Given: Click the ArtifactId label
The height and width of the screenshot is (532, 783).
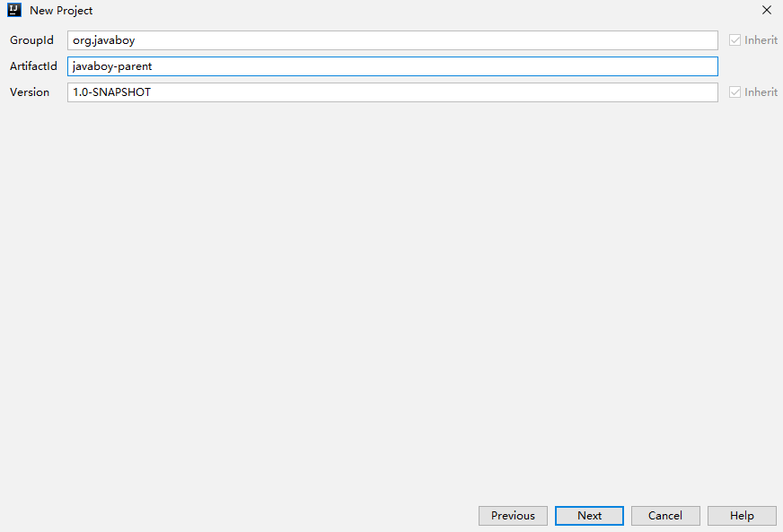Looking at the screenshot, I should tap(33, 66).
